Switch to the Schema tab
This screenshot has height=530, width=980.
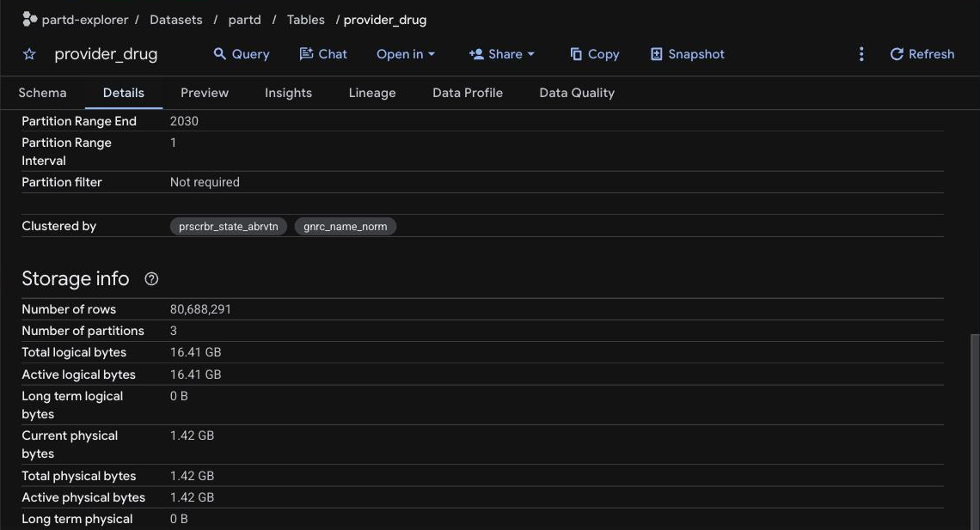point(42,93)
